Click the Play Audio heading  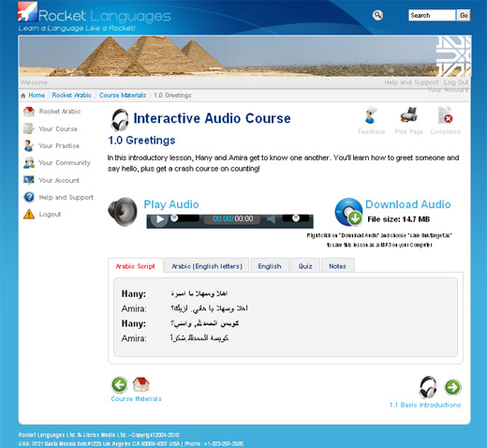tap(171, 204)
